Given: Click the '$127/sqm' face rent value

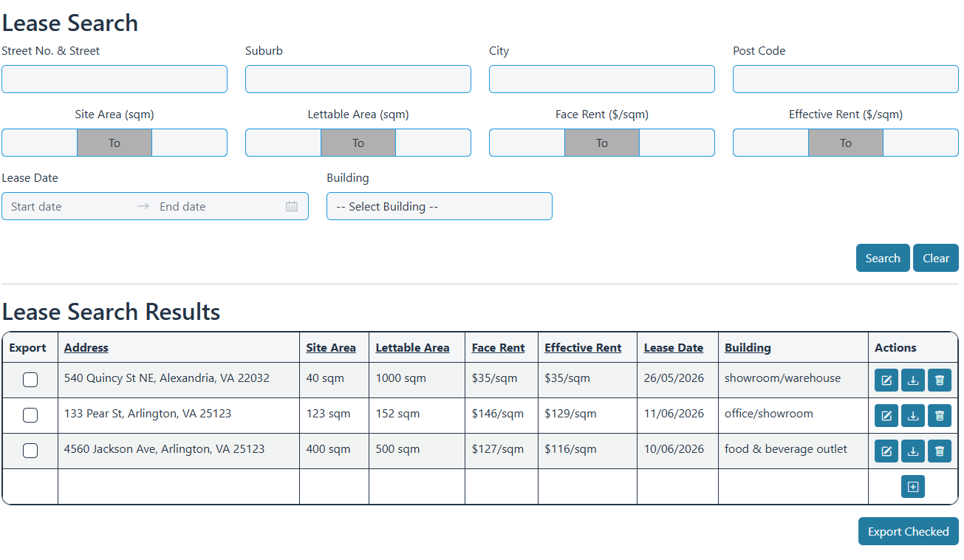Looking at the screenshot, I should pos(498,449).
